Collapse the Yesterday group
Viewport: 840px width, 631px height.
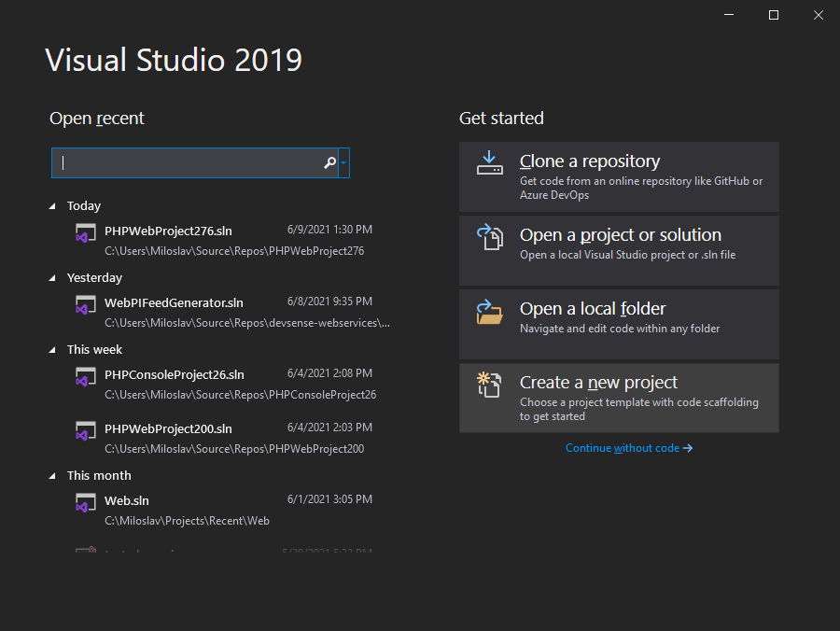click(52, 278)
